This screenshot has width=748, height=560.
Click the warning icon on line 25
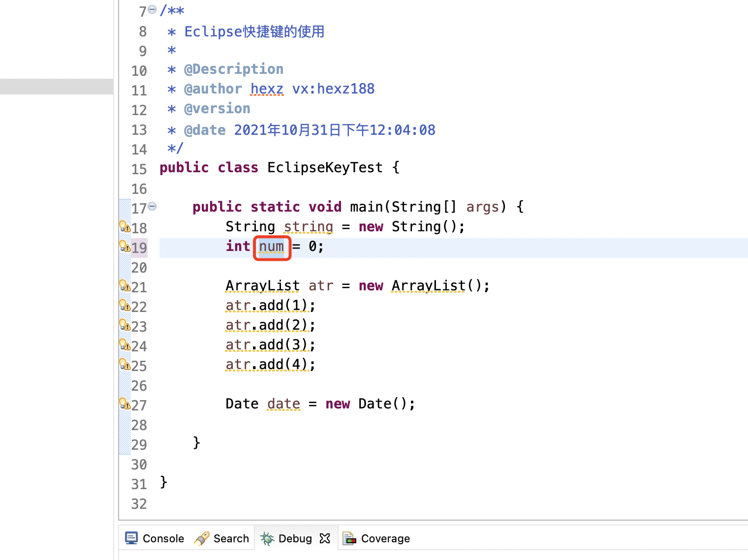[x=125, y=364]
